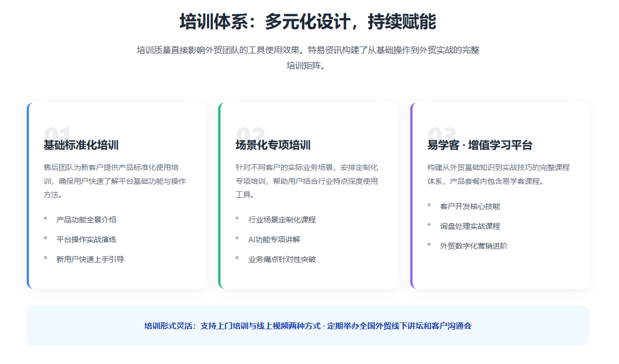The height and width of the screenshot is (364, 619).
Task: Click the list item 外贸数字化营销进阶
Action: pyautogui.click(x=473, y=246)
